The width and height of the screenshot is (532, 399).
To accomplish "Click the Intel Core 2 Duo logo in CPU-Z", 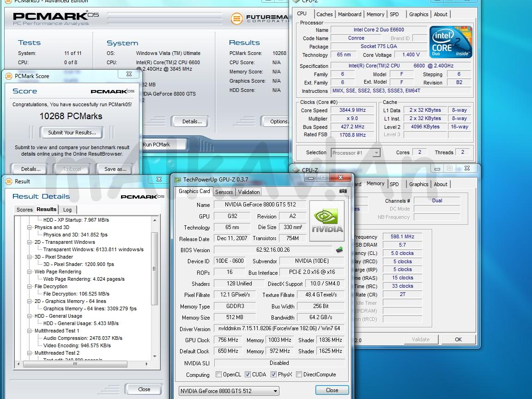I will 451,42.
